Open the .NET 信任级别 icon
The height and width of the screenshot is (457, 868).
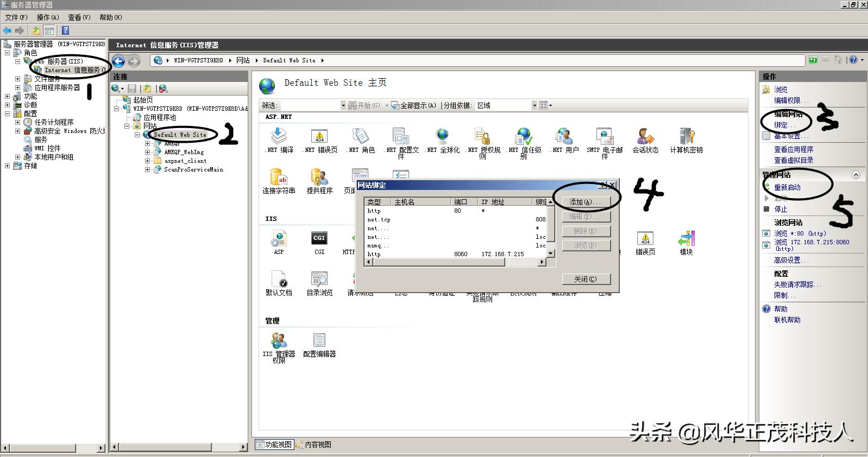[524, 136]
